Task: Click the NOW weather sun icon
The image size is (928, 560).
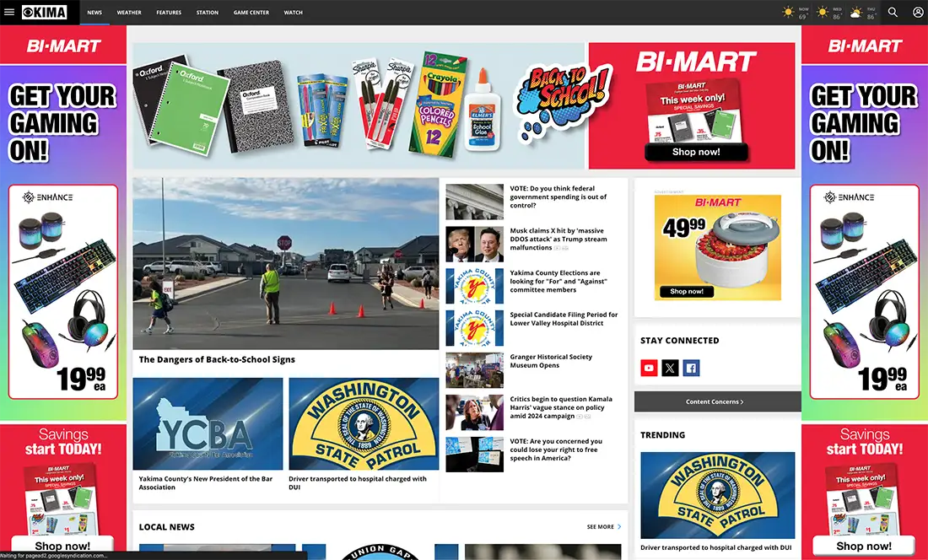Action: [x=788, y=12]
